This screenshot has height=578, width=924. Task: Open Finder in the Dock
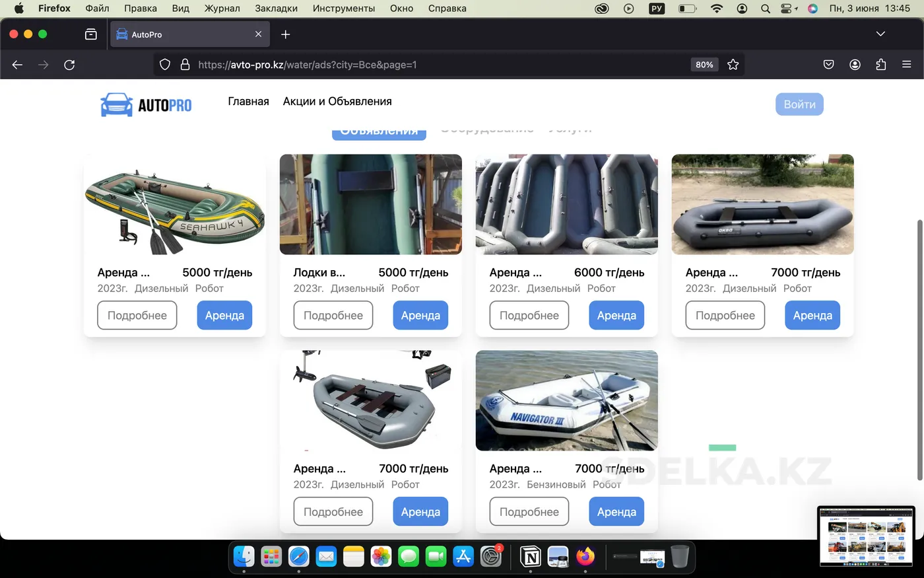(244, 557)
